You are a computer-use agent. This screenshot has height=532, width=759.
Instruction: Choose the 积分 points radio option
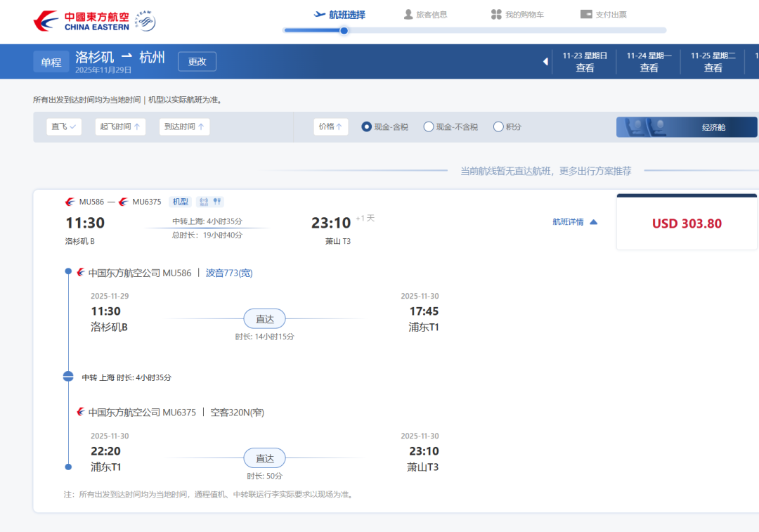tap(498, 127)
